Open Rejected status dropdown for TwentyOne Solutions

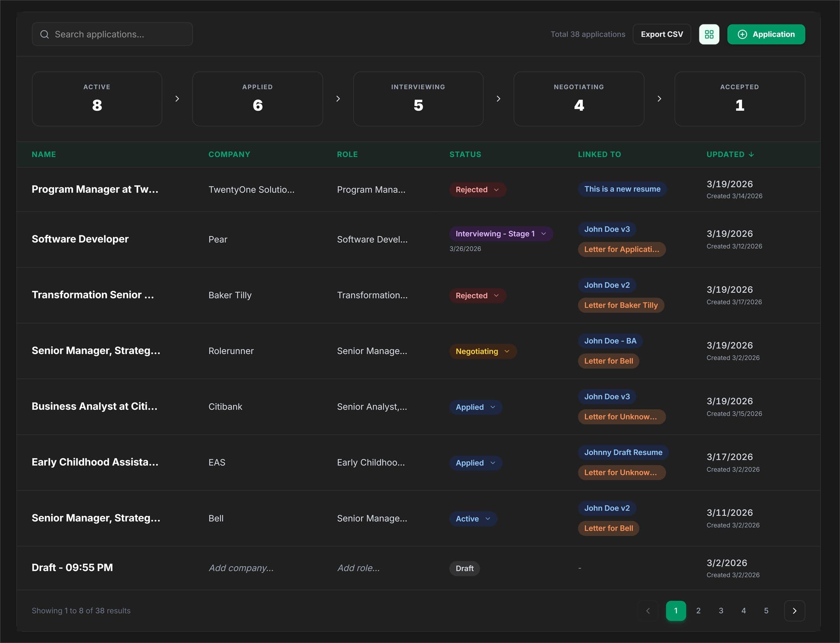click(x=477, y=189)
